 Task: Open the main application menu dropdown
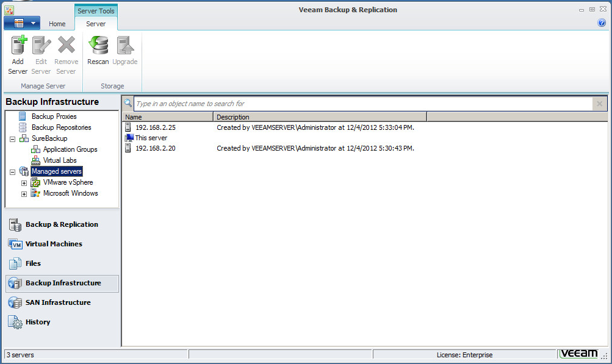click(22, 23)
